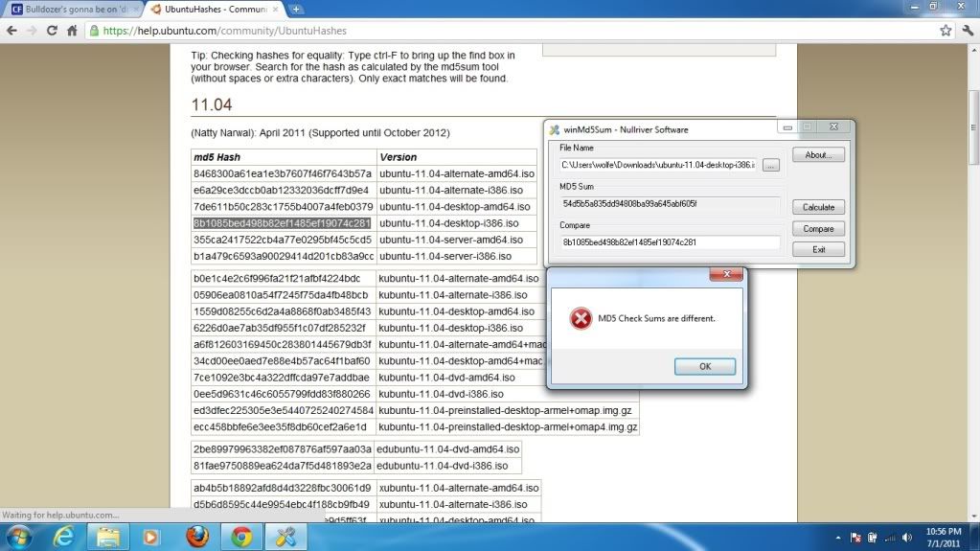The height and width of the screenshot is (551, 980).
Task: Bookmark this page with the star icon
Action: (x=946, y=30)
